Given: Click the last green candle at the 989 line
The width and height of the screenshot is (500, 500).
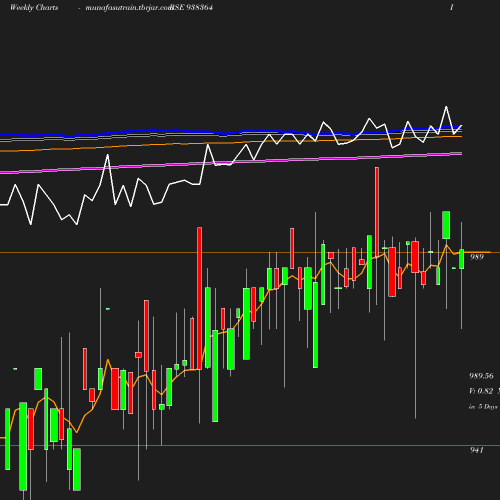Looking at the screenshot, I should (462, 259).
